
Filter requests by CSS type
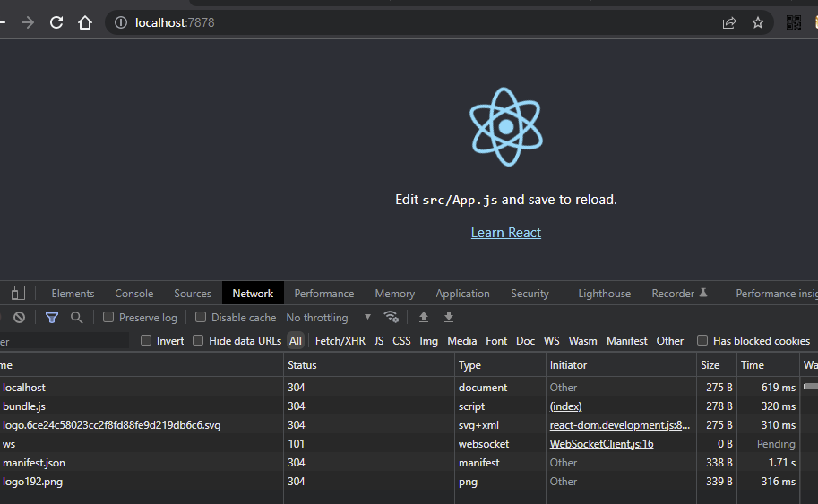(401, 341)
